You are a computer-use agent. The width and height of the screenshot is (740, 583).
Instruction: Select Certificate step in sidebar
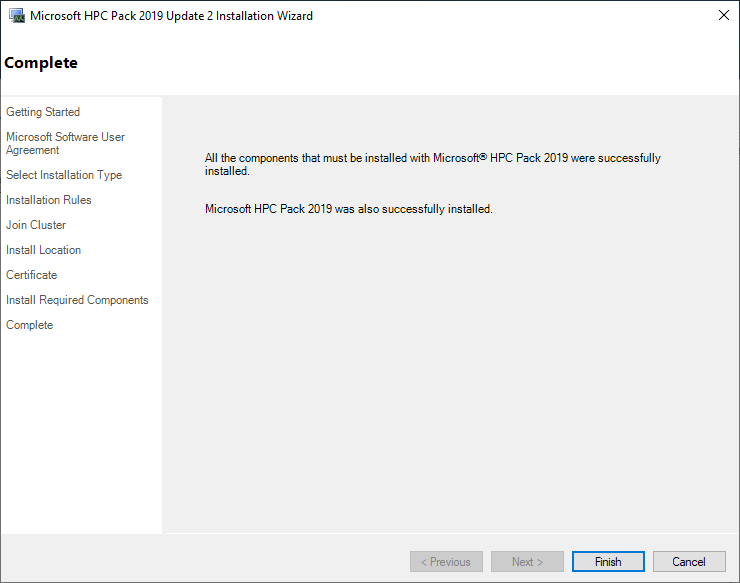32,275
